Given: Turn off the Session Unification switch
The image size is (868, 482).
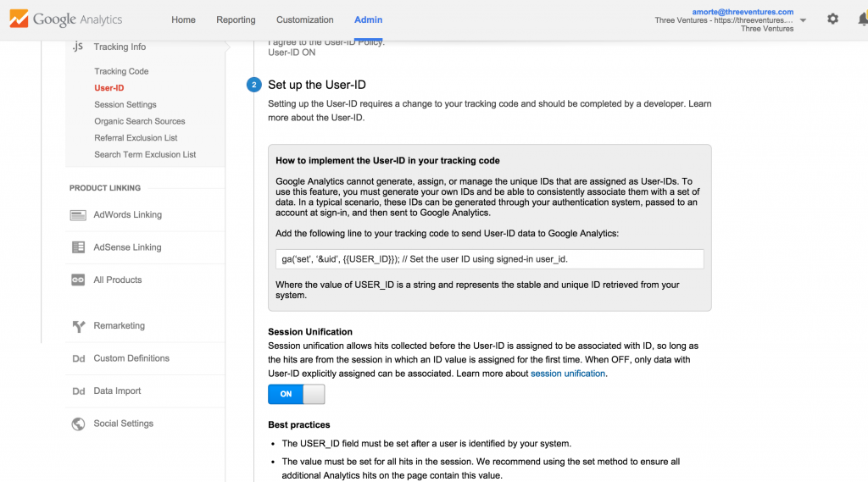Looking at the screenshot, I should (x=296, y=394).
